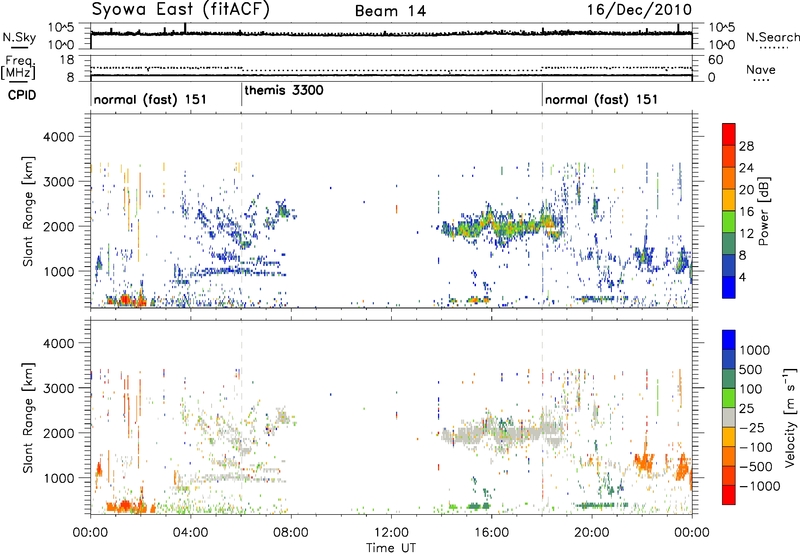Click the date '16/Dec/2010'
Image resolution: width=800 pixels, height=554 pixels.
click(639, 9)
